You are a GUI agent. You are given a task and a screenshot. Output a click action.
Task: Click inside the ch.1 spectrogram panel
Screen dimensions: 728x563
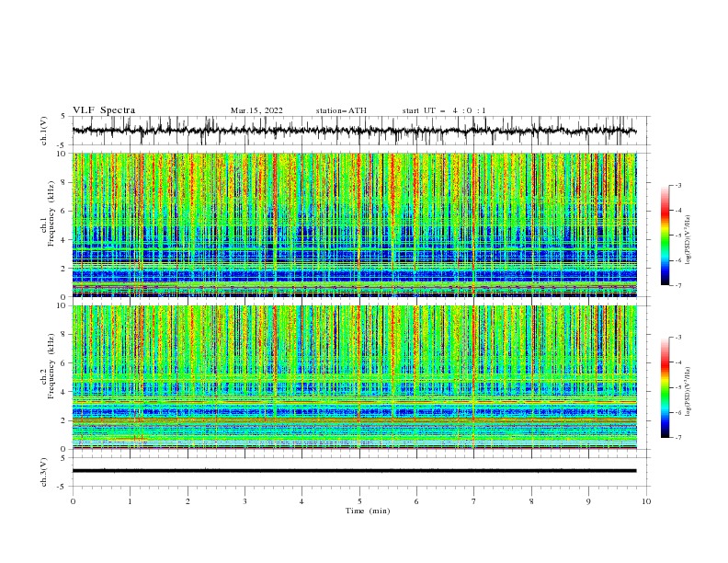tap(355, 224)
